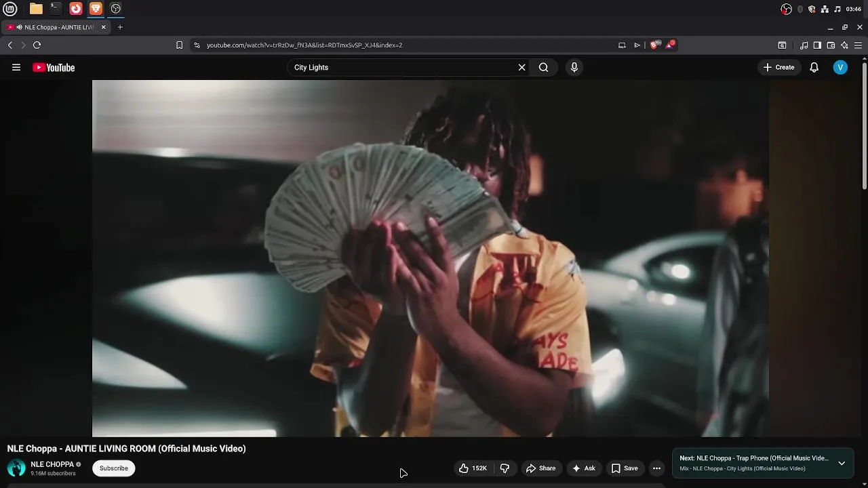Go forward to the next page

tap(23, 45)
